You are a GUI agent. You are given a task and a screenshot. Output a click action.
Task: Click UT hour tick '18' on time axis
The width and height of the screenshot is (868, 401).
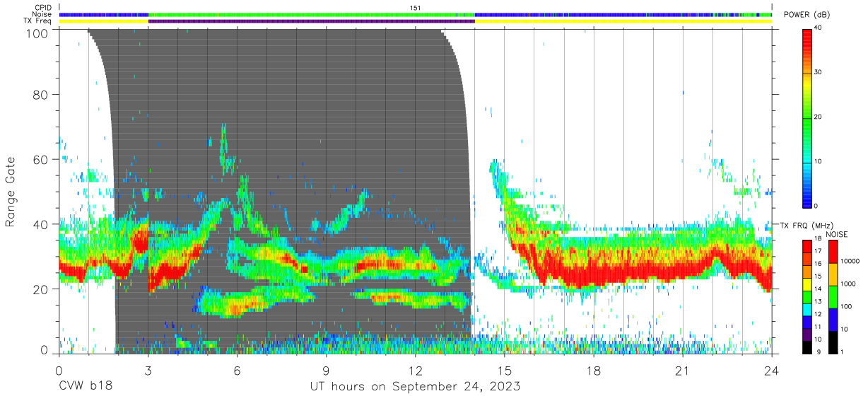click(594, 371)
